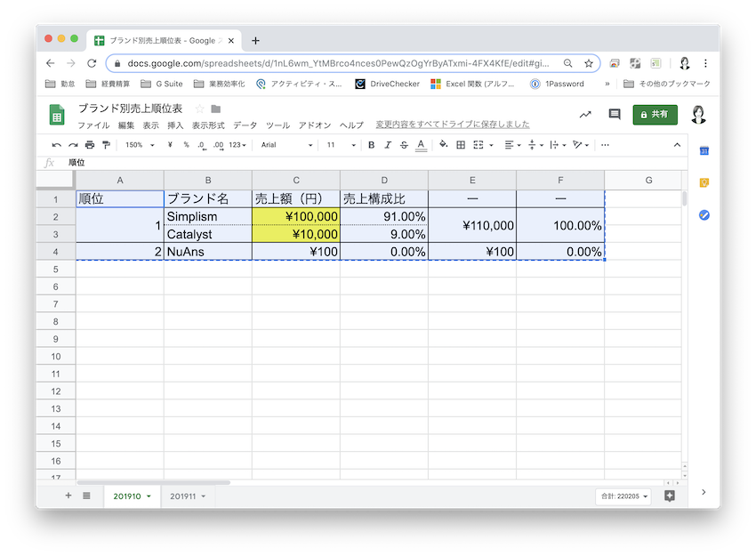This screenshot has width=756, height=556.
Task: Click the print icon
Action: click(90, 145)
